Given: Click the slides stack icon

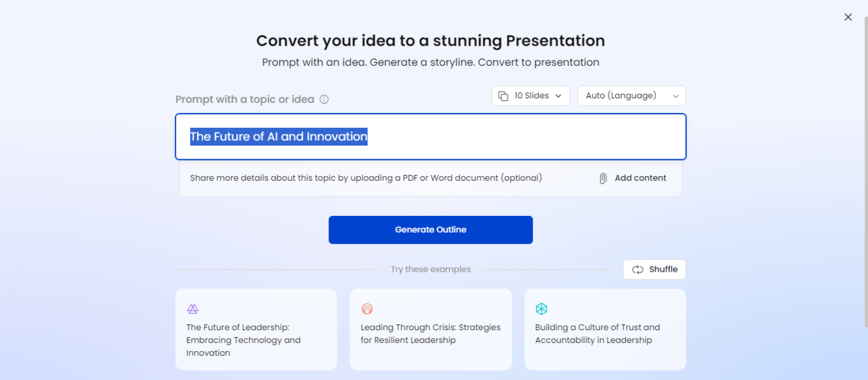Looking at the screenshot, I should click(503, 96).
